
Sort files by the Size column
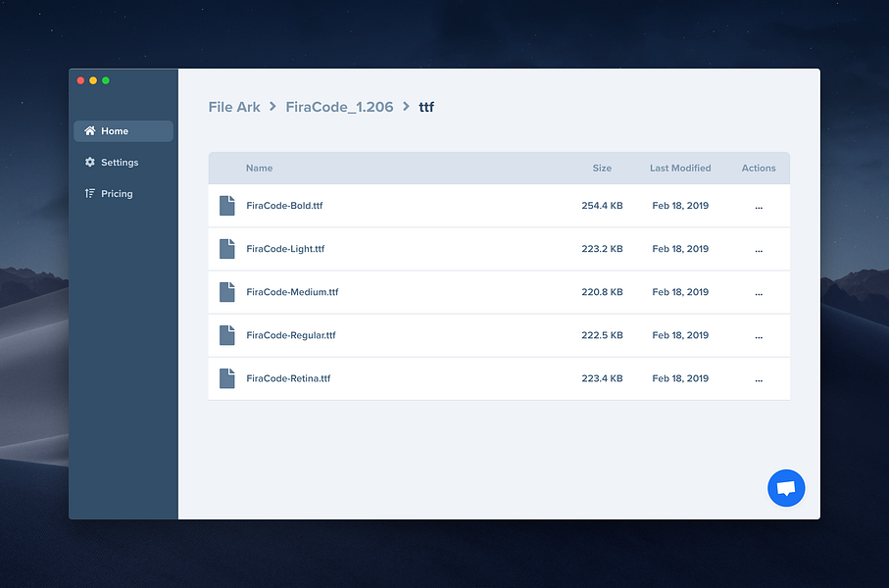click(602, 168)
